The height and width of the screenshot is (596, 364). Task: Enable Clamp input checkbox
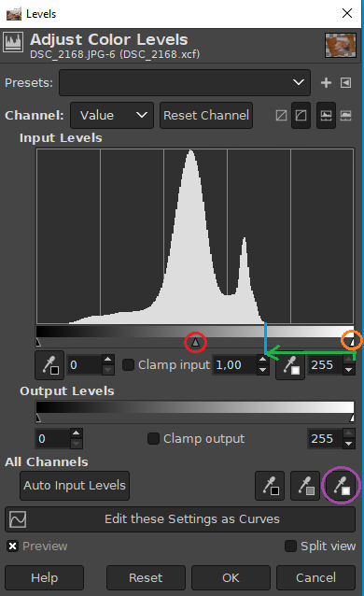pos(128,365)
